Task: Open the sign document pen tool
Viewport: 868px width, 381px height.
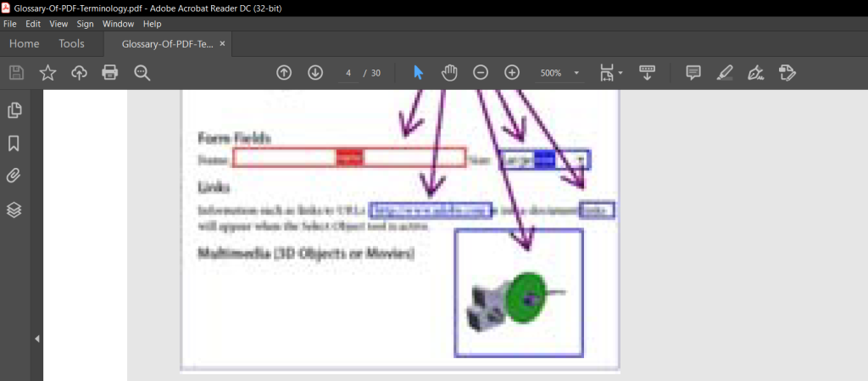Action: click(755, 72)
